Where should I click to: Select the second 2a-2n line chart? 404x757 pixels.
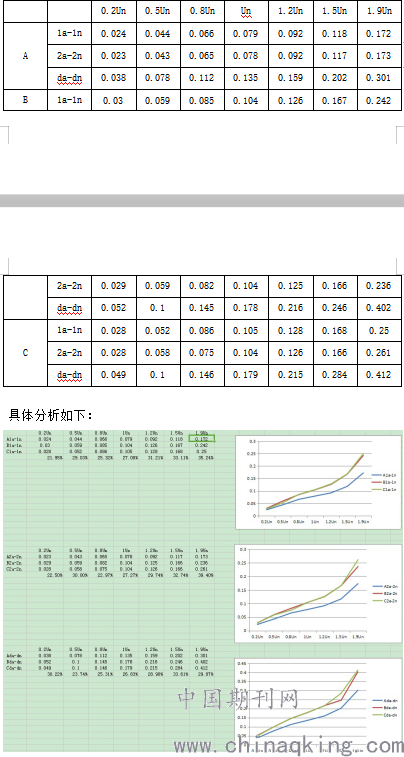tap(318, 593)
